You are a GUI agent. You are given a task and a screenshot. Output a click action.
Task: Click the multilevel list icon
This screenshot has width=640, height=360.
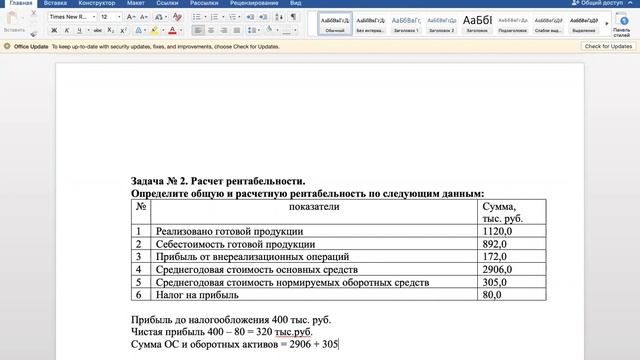[232, 17]
